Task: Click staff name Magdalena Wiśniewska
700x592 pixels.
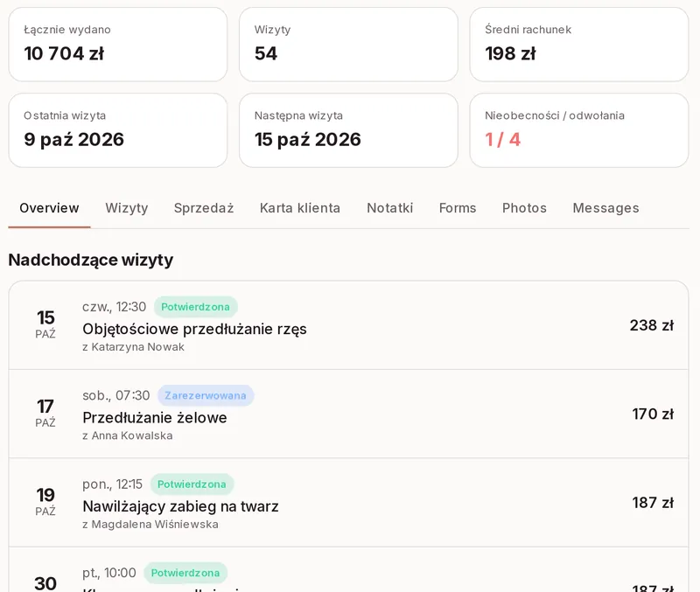Action: (x=155, y=524)
